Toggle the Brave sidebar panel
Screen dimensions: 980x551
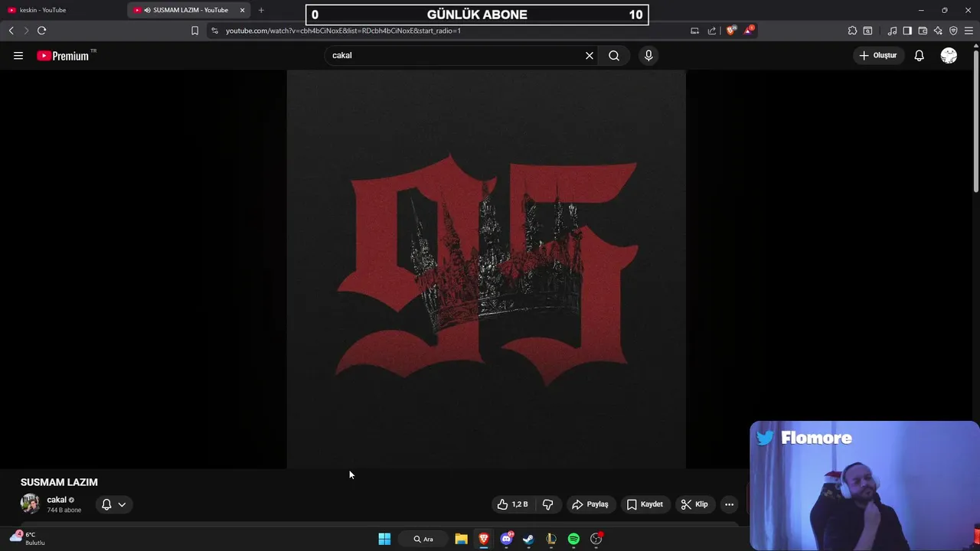point(907,31)
